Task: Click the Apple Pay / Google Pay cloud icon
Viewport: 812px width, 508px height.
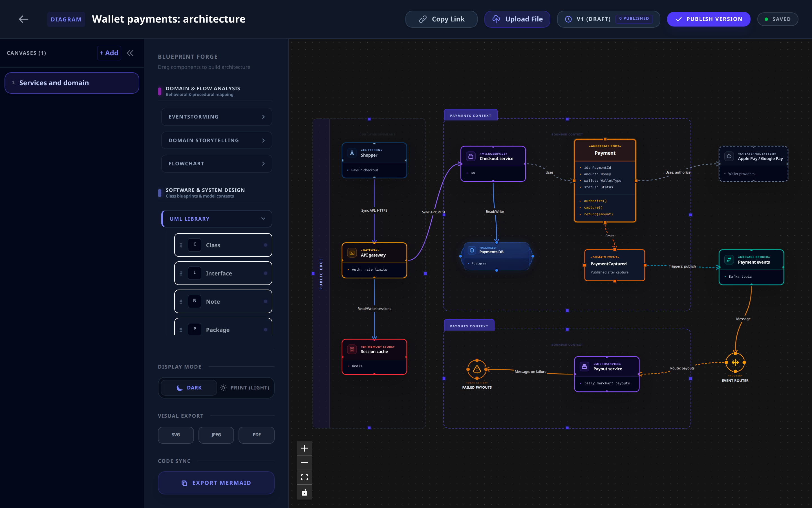Action: point(729,156)
